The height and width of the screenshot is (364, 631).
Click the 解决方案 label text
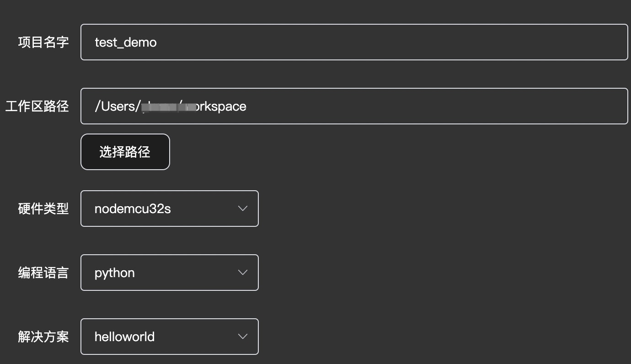click(x=43, y=337)
